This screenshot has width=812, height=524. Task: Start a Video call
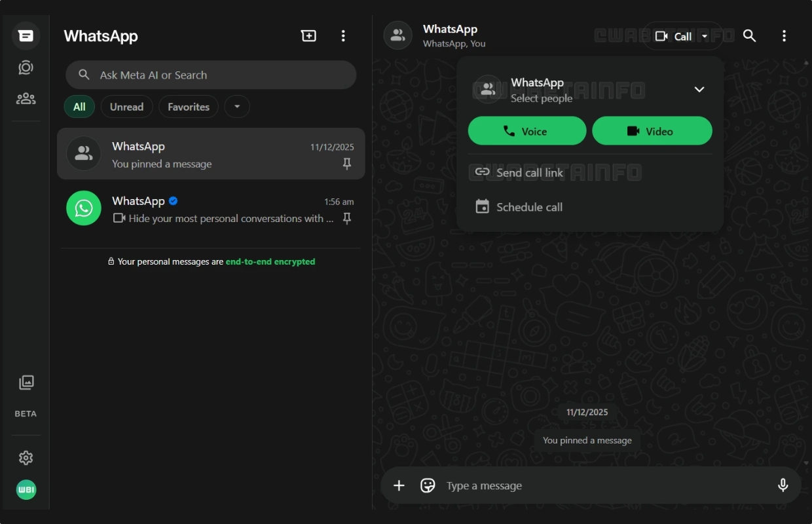coord(652,131)
